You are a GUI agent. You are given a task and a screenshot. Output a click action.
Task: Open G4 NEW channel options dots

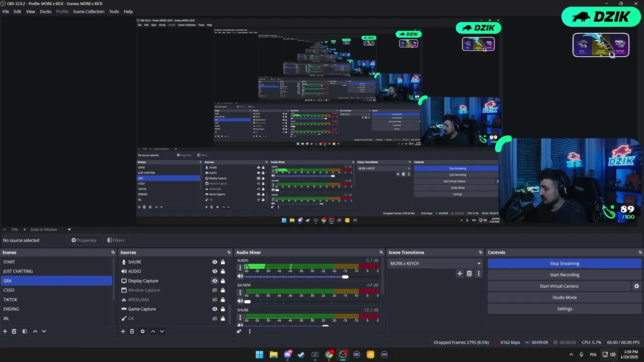(240, 292)
